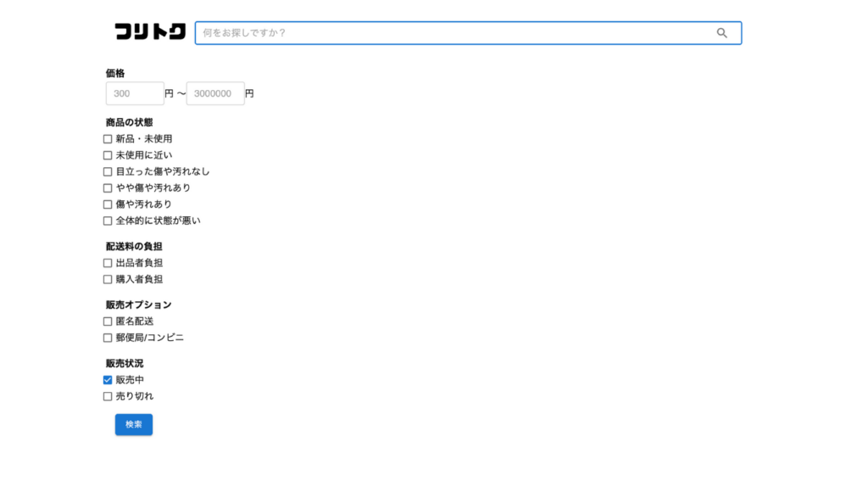
Task: Enable the 匿名配送 option
Action: 108,322
